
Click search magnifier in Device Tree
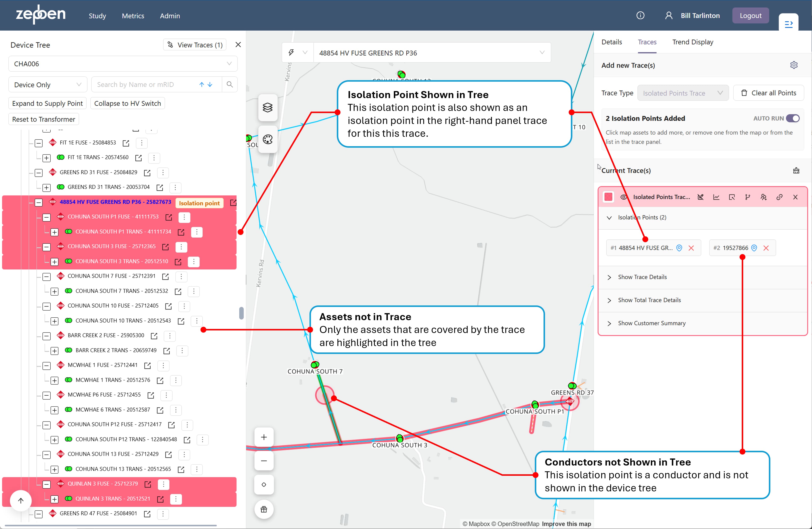point(230,84)
